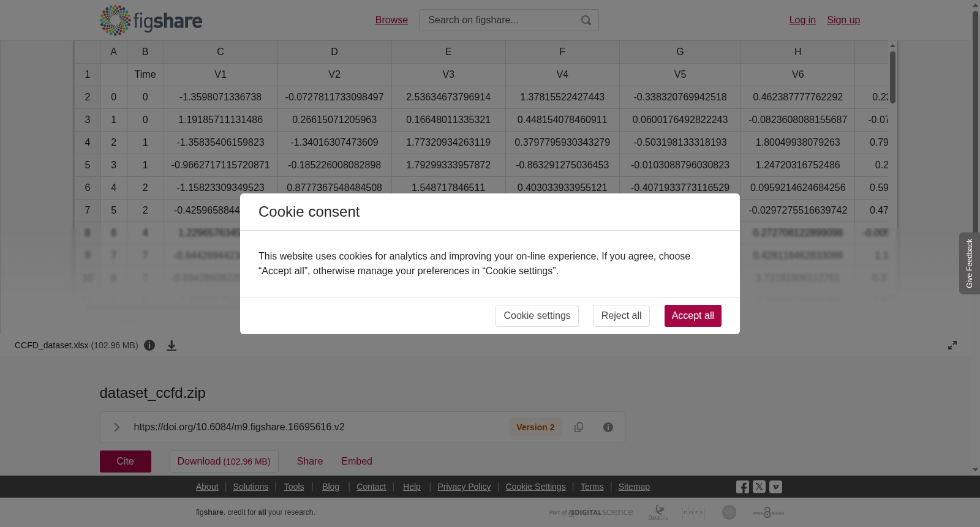Image resolution: width=980 pixels, height=527 pixels.
Task: Open the Help footer link
Action: (412, 487)
